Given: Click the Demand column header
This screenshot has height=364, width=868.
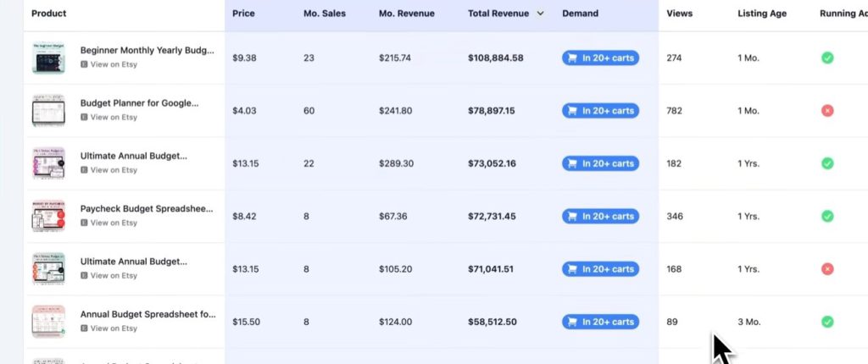Looking at the screenshot, I should click(580, 14).
